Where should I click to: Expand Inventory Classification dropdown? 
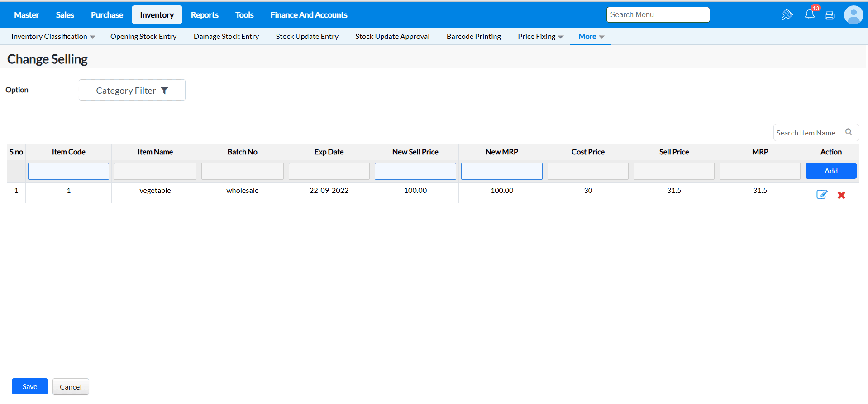[53, 37]
